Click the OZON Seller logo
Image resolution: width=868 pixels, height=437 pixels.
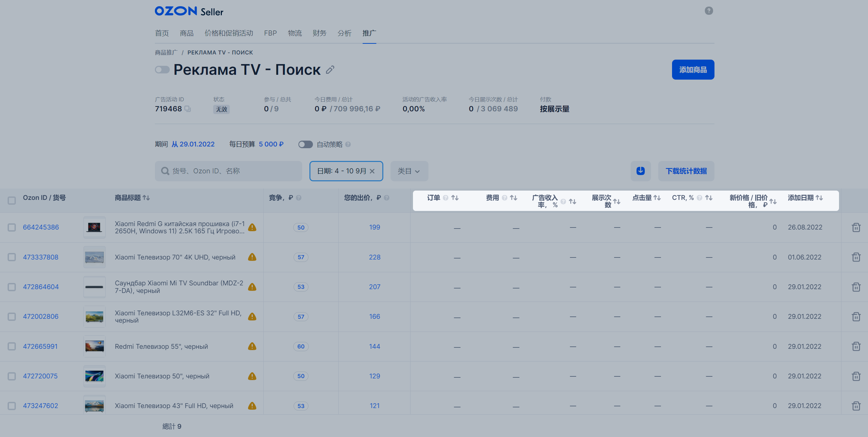click(x=189, y=11)
